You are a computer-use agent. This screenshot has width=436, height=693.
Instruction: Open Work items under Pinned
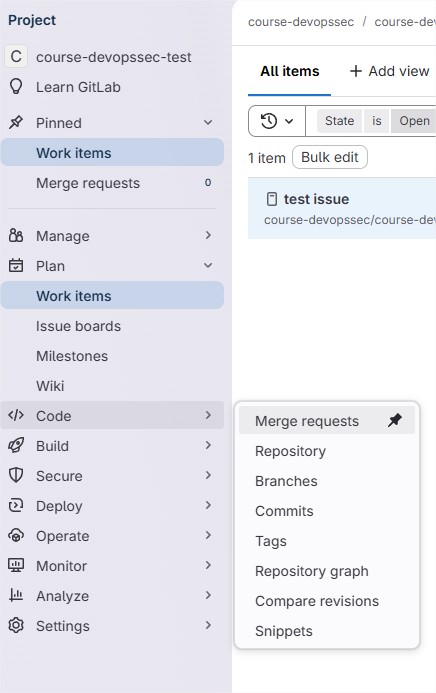point(112,152)
